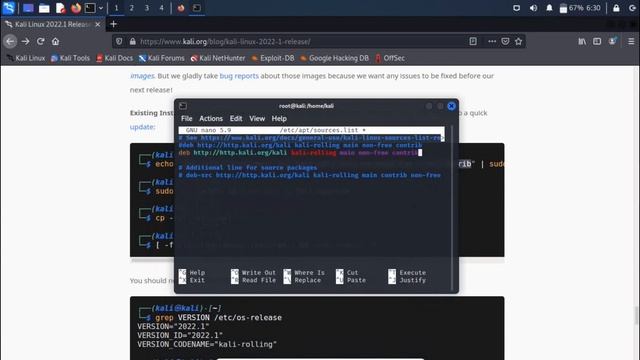
Task: Reload the current page in Firefox
Action: [40, 41]
